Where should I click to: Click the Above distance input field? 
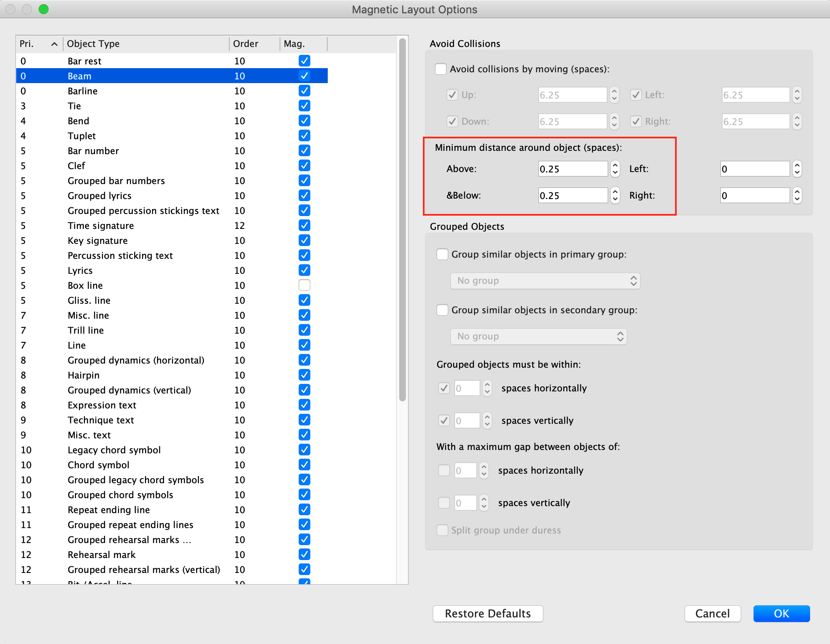pyautogui.click(x=573, y=169)
